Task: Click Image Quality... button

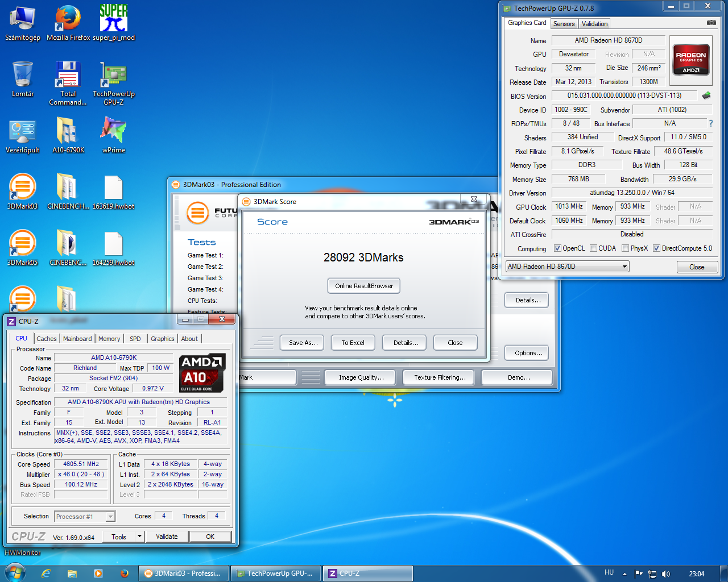Action: 361,377
